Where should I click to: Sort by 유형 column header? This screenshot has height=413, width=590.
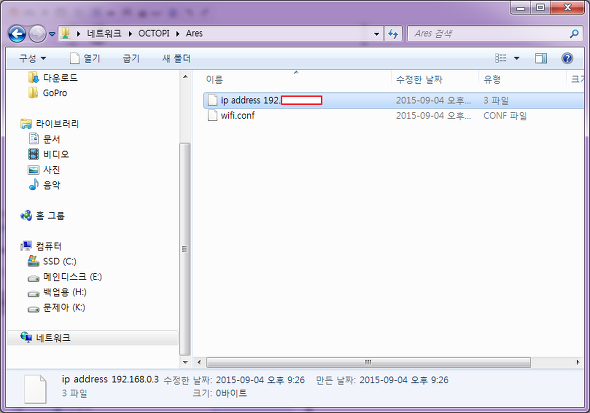tap(492, 80)
